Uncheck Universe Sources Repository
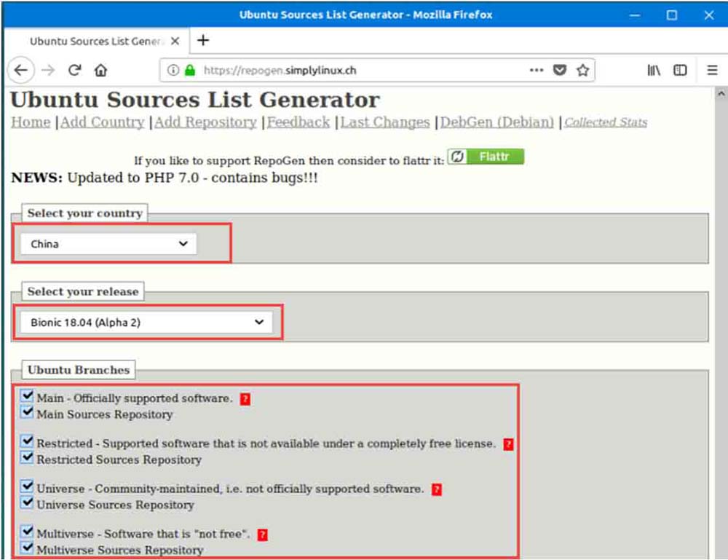Viewport: 728px width, 560px height. [x=28, y=502]
